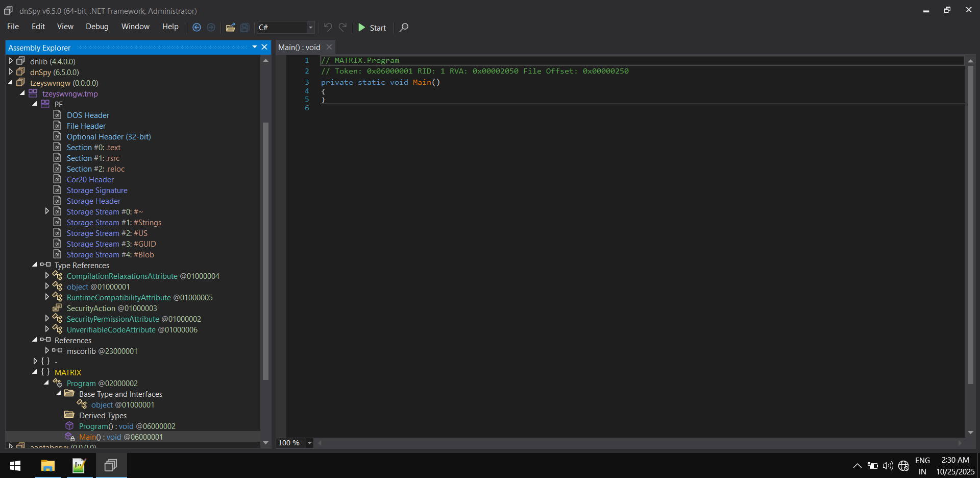Click the navigate forward arrow icon
980x478 pixels.
(211, 28)
